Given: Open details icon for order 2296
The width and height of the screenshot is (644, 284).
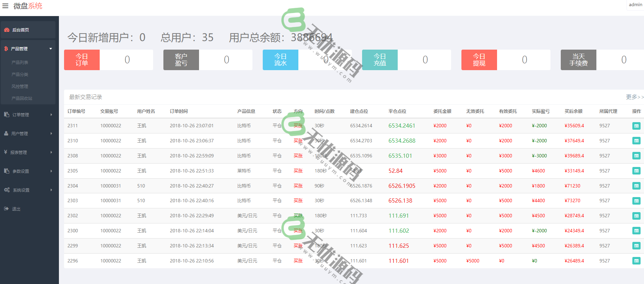Looking at the screenshot, I should click(636, 261).
